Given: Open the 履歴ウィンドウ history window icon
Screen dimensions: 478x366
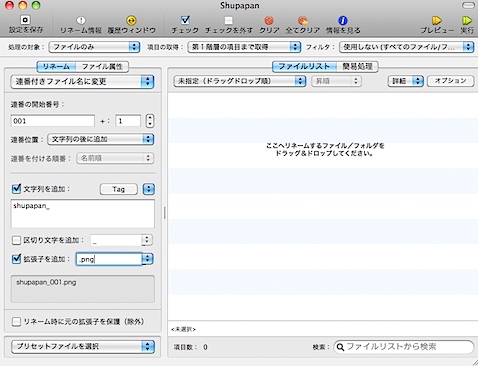Looking at the screenshot, I should pos(131,21).
